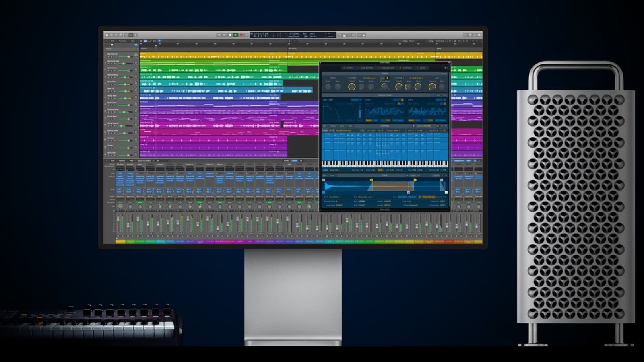This screenshot has width=644, height=362.
Task: Click the yellow loop start marker in Zone waveform
Action: 371,180
